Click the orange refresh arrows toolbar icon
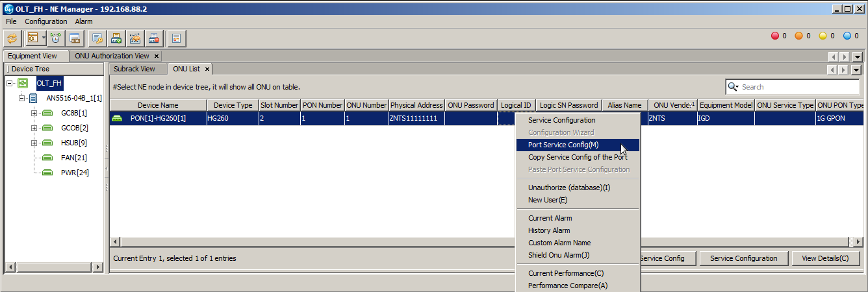Screen dimensions: 868x292 click(12, 38)
